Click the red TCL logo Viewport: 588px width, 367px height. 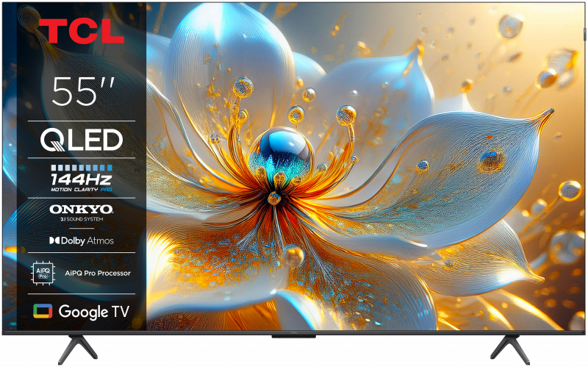(x=81, y=31)
